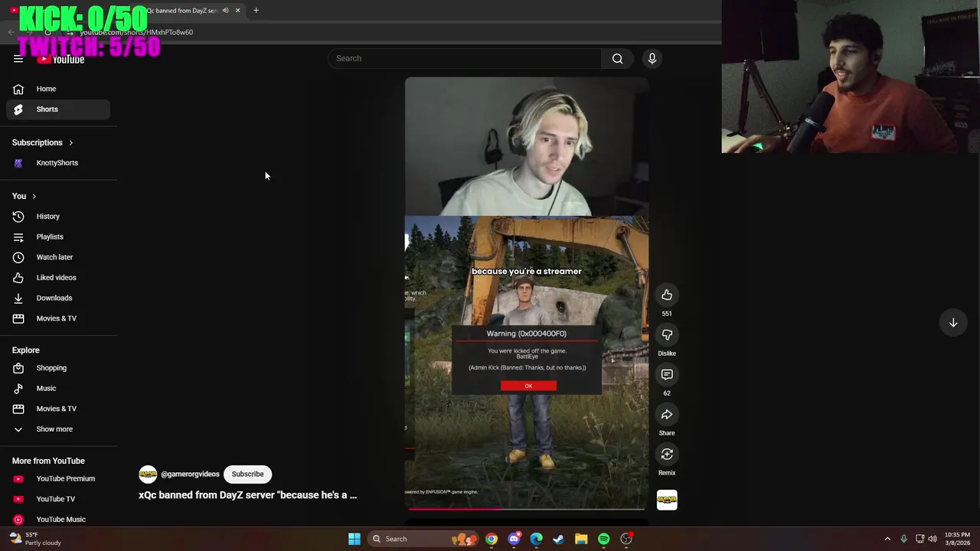Open the Windows Start menu
Viewport: 980px width, 551px height.
[354, 539]
